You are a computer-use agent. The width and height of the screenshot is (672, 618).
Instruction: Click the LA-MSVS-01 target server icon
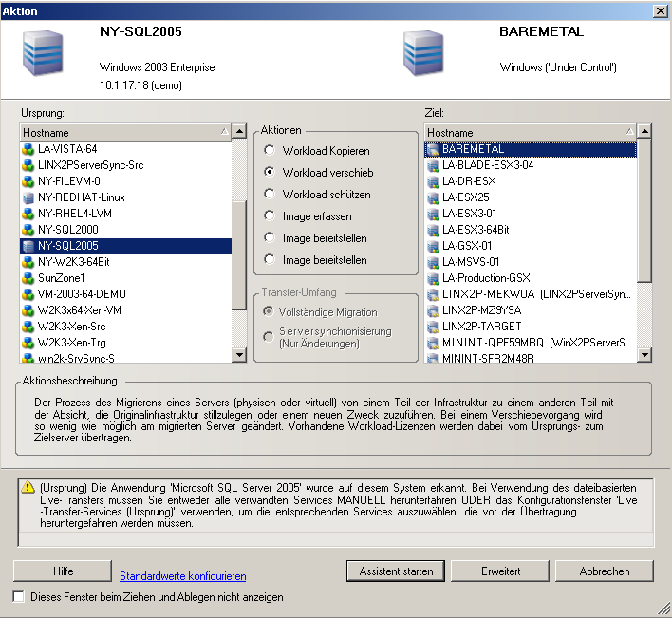point(433,262)
